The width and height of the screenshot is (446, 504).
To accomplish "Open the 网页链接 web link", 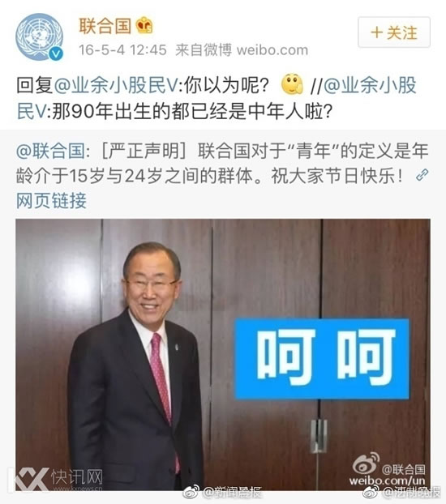I will click(x=51, y=201).
